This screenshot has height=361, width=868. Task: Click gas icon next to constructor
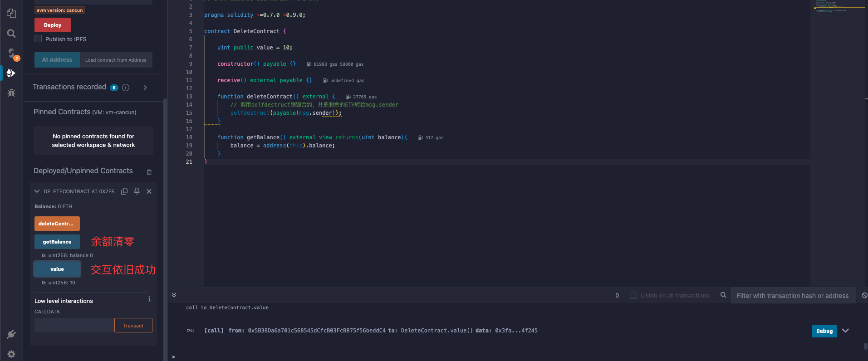[309, 64]
